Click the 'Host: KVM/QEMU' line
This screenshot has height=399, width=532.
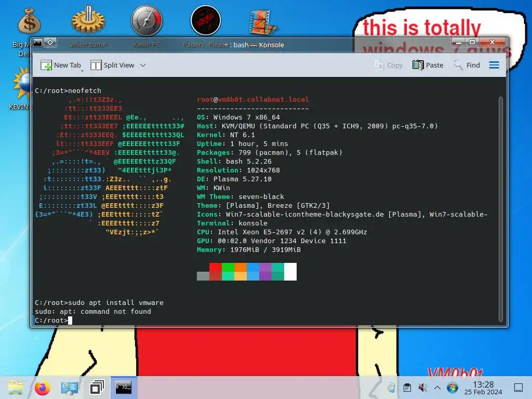click(317, 126)
